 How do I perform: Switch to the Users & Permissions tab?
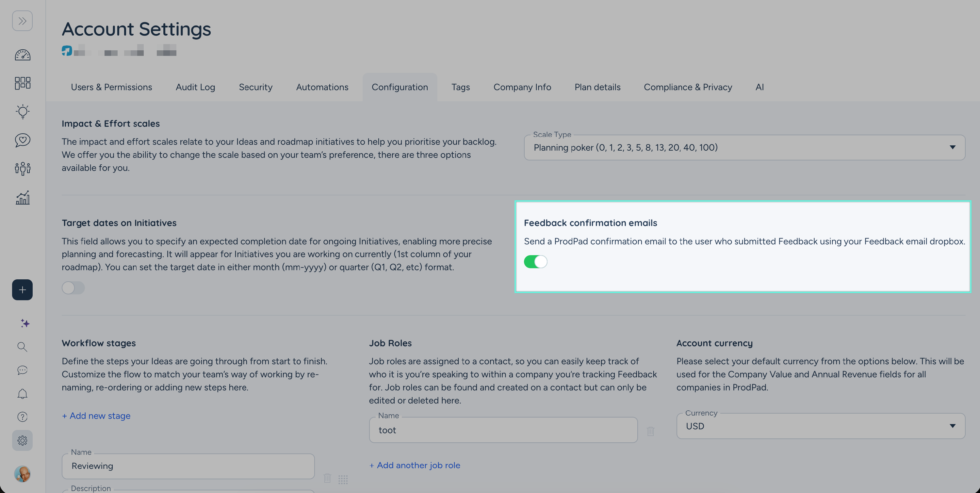[x=111, y=87]
